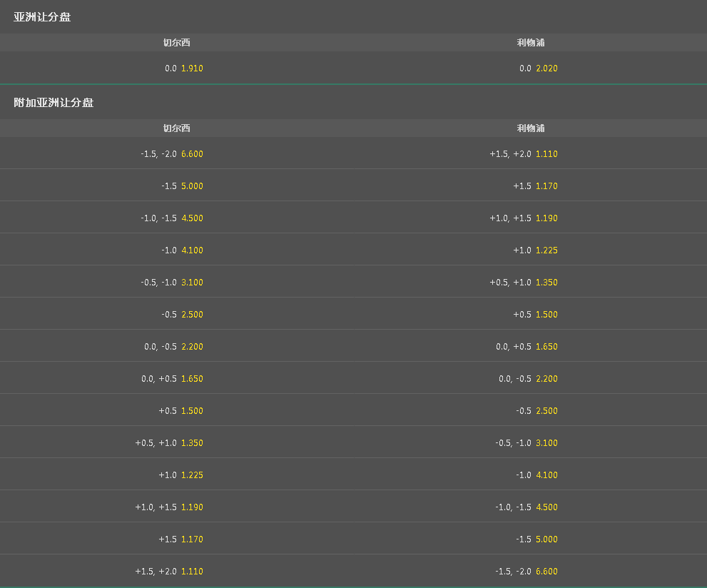Bet Chelsea -0.5, -1.0 at 3.100
Screen dimensions: 707x588
point(173,282)
